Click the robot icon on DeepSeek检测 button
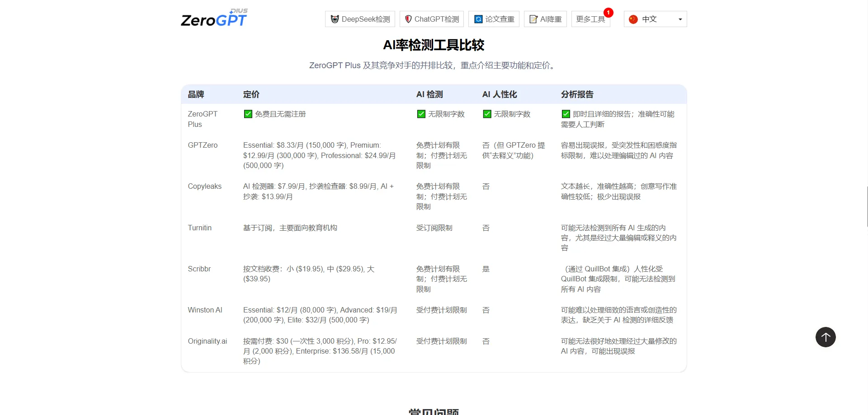The height and width of the screenshot is (415, 868). (x=335, y=19)
